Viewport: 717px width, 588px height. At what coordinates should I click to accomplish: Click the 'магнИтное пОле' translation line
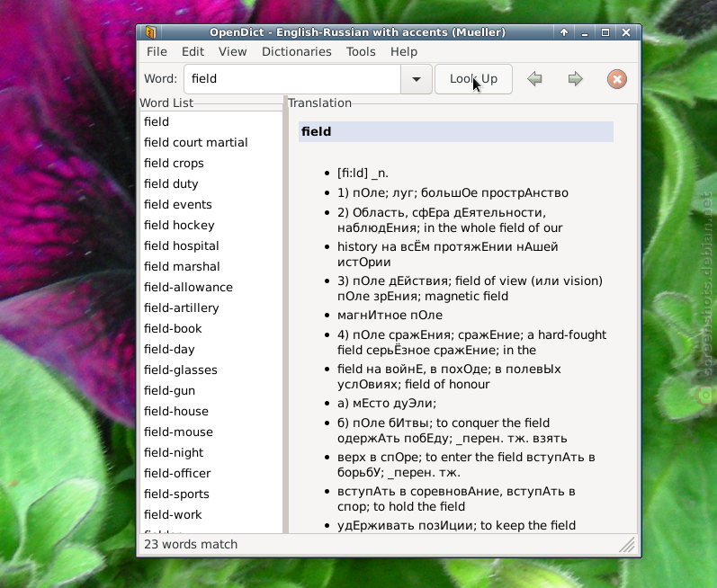point(390,316)
